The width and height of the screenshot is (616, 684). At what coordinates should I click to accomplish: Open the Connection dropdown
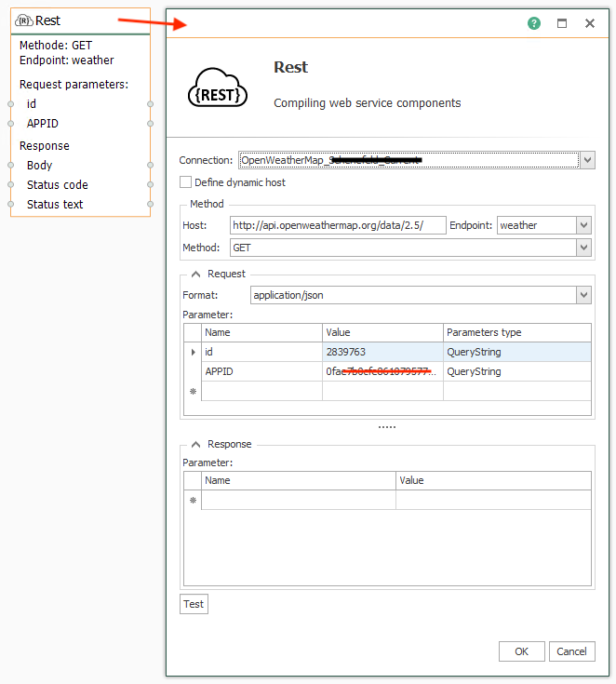tap(586, 160)
